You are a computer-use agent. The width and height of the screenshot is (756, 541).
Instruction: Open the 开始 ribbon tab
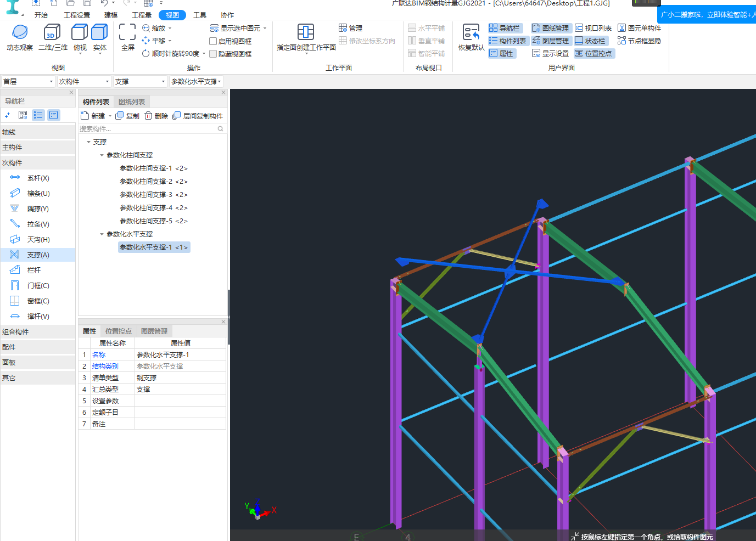41,15
